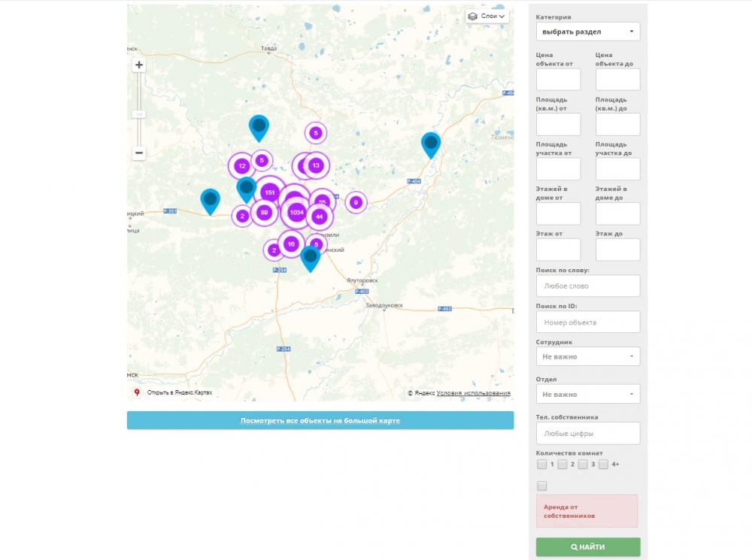Image resolution: width=752 pixels, height=560 pixels.
Task: Click the map zoom slider handle
Action: click(x=139, y=114)
